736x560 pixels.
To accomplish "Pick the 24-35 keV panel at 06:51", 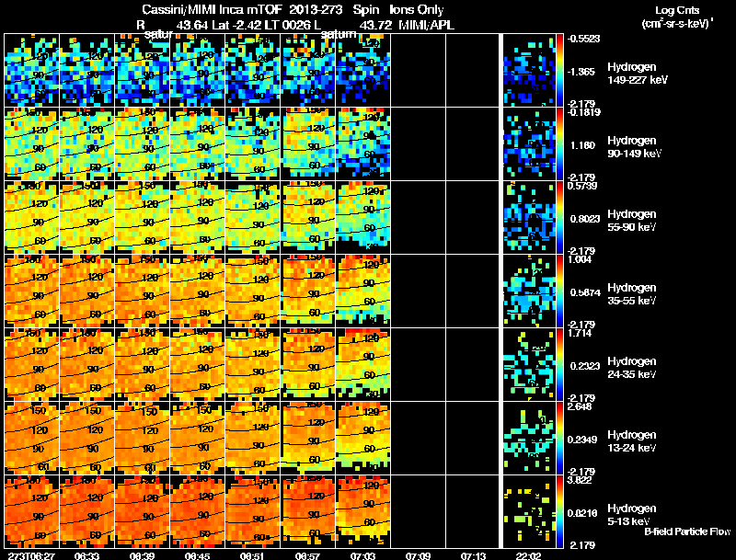I will click(252, 364).
